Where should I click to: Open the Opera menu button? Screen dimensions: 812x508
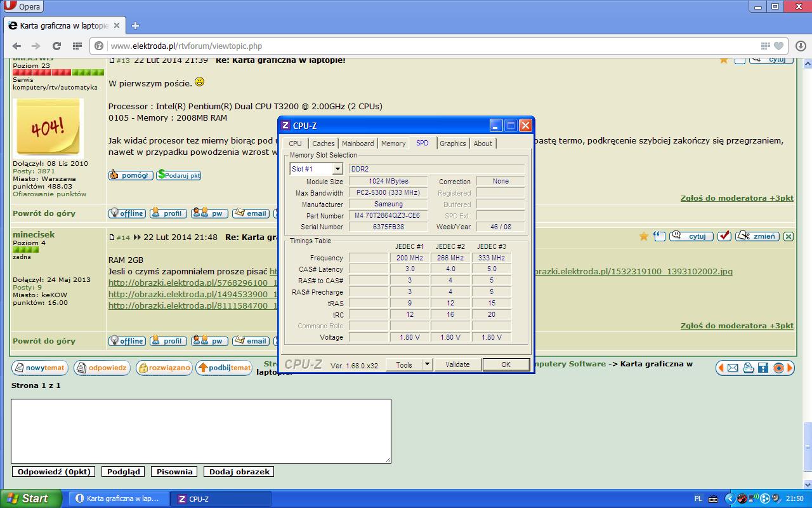point(22,6)
